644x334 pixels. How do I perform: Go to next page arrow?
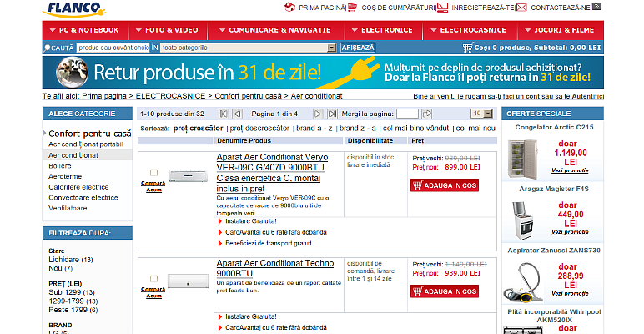[x=318, y=114]
